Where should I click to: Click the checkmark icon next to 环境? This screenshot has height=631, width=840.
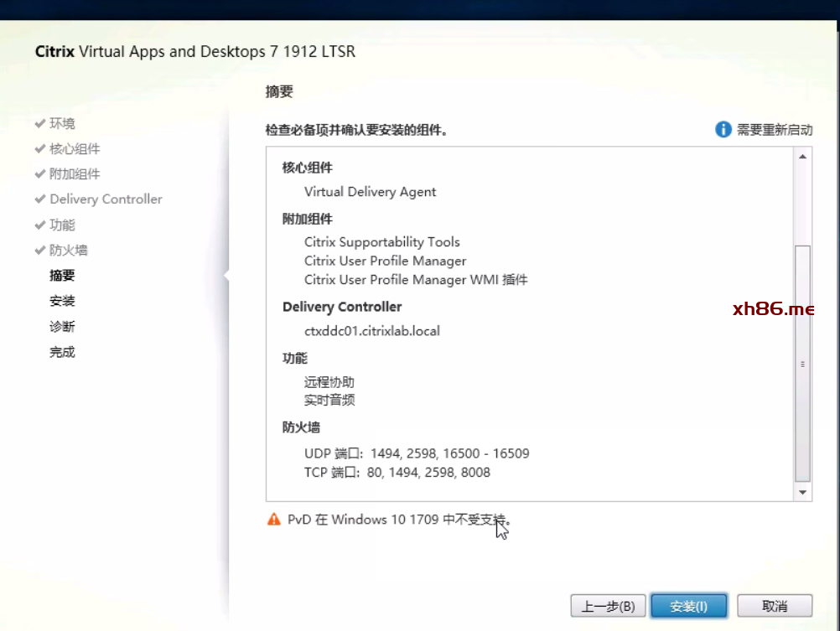tap(39, 123)
